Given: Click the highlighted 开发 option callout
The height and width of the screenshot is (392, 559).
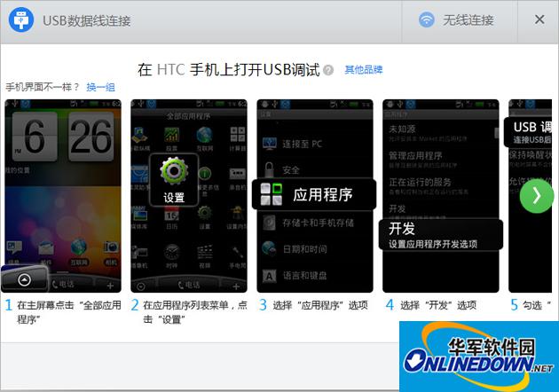Looking at the screenshot, I should point(443,234).
